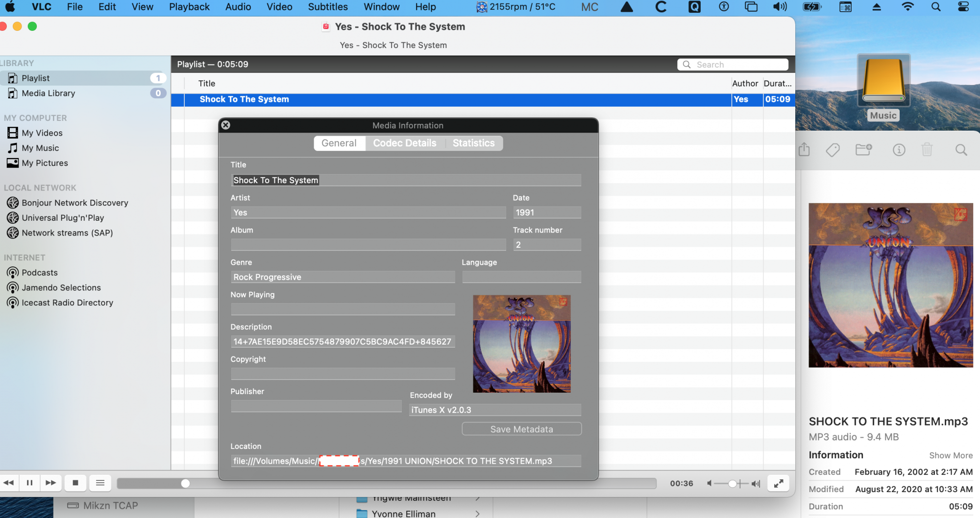Screen dimensions: 980x518
Task: Click the playback progress slider
Action: pyautogui.click(x=387, y=483)
